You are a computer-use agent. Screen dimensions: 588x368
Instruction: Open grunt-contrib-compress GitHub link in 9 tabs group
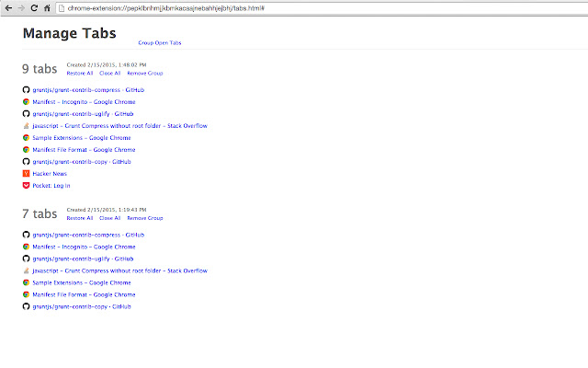(88, 90)
